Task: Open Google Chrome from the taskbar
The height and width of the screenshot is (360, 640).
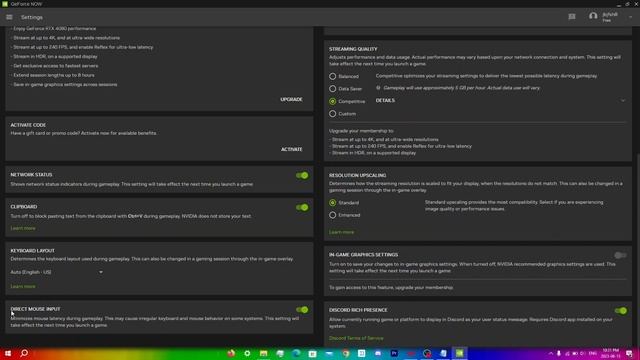Action: click(x=345, y=353)
